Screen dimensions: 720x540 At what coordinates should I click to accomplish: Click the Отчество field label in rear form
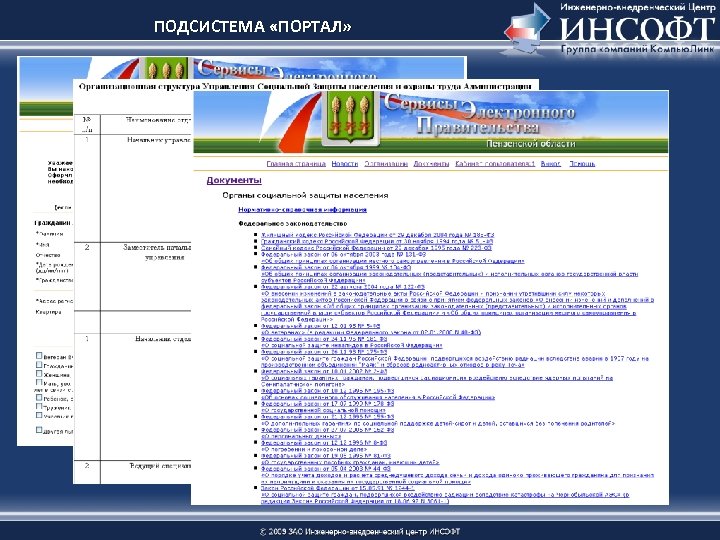click(x=48, y=255)
